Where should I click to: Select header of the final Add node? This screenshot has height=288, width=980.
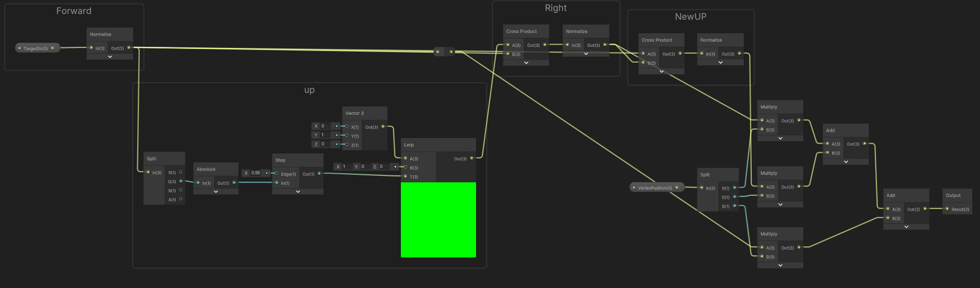[x=906, y=195]
